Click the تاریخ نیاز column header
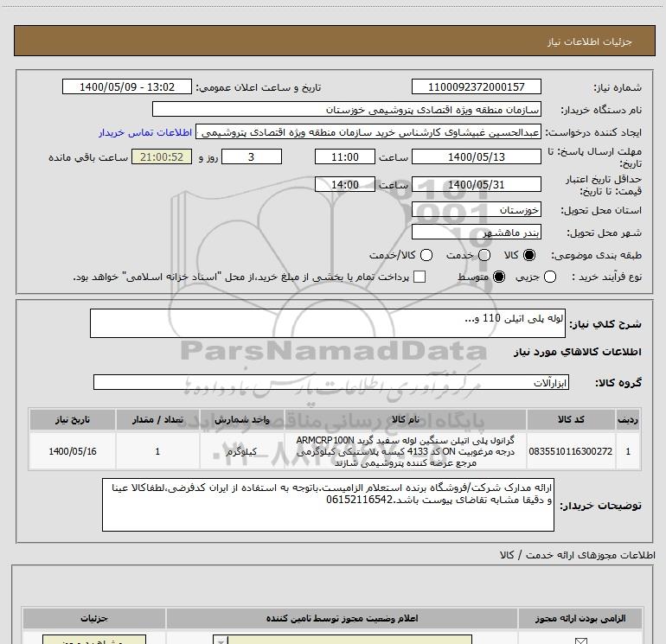 [73, 419]
